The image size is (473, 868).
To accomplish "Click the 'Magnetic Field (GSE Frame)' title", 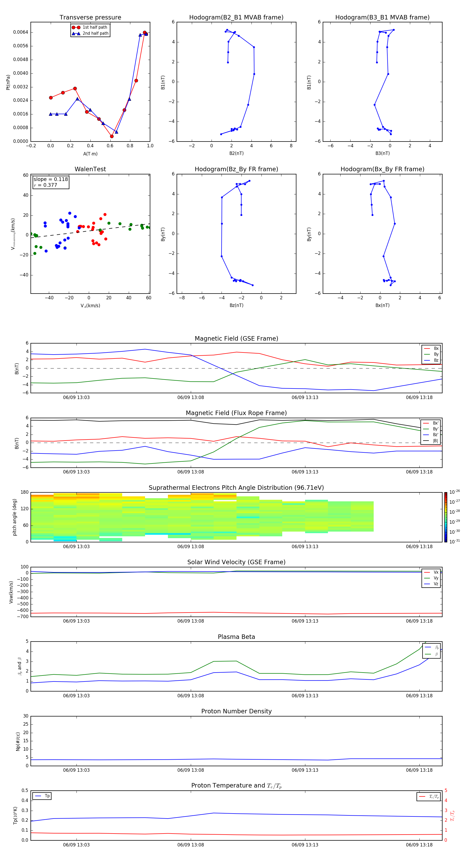I will click(x=236, y=339).
